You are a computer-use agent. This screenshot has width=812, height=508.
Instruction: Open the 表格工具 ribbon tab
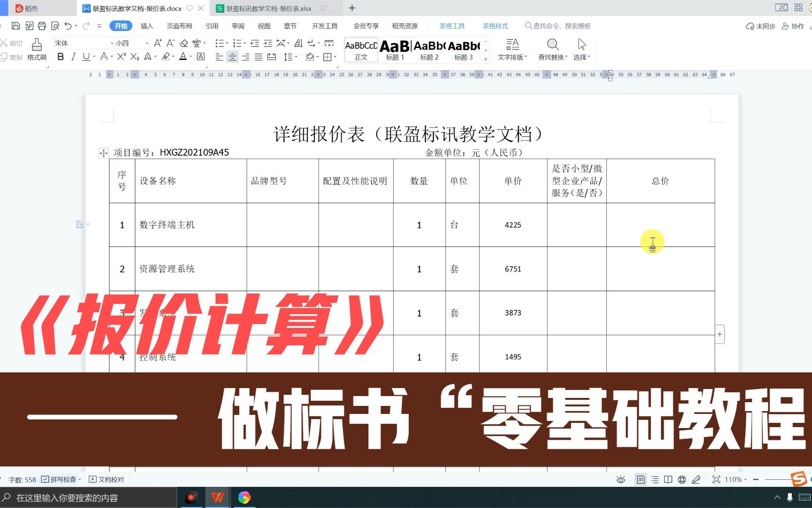(452, 26)
